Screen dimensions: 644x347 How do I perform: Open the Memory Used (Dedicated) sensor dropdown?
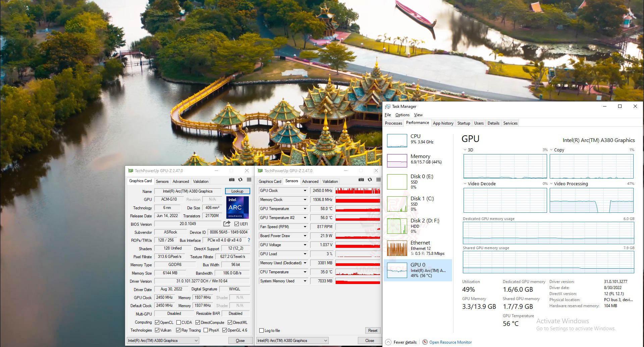305,263
